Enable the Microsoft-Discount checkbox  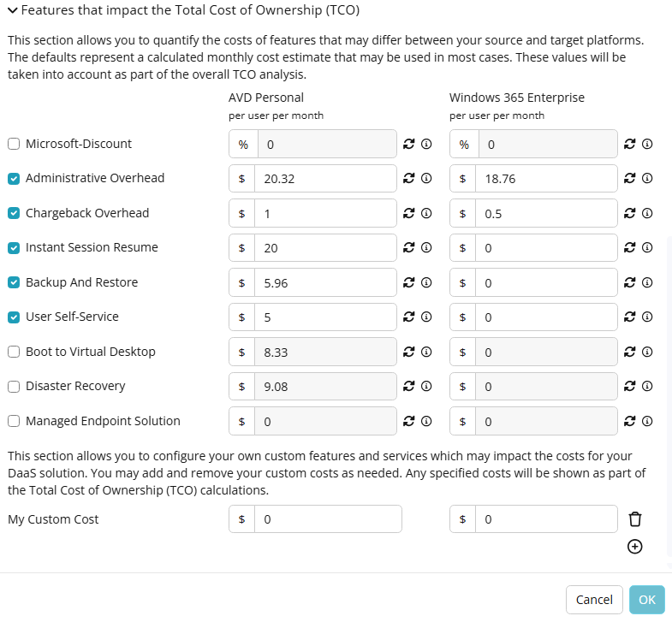coord(14,144)
